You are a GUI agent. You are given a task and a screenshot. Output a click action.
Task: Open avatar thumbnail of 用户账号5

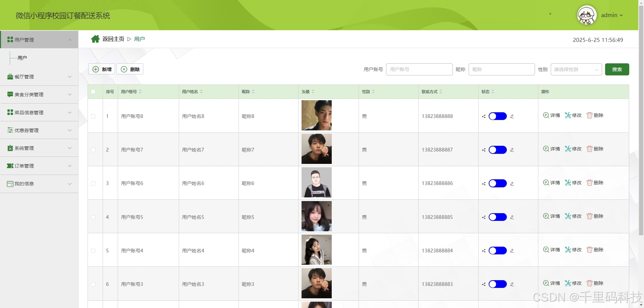tap(317, 216)
